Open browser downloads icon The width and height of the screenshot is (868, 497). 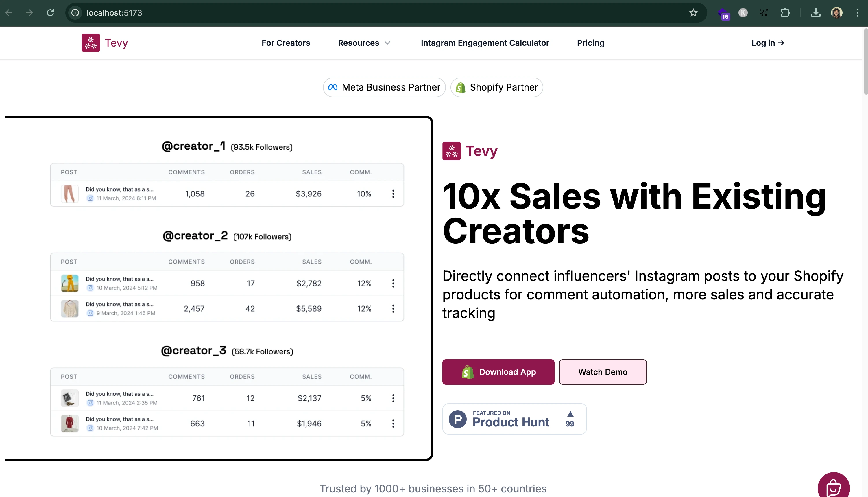pyautogui.click(x=815, y=13)
